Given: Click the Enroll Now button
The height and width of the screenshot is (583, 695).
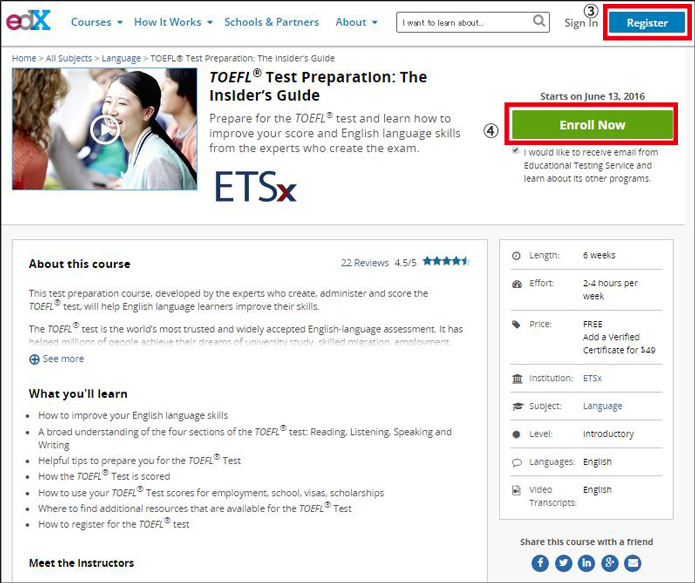Looking at the screenshot, I should (592, 125).
